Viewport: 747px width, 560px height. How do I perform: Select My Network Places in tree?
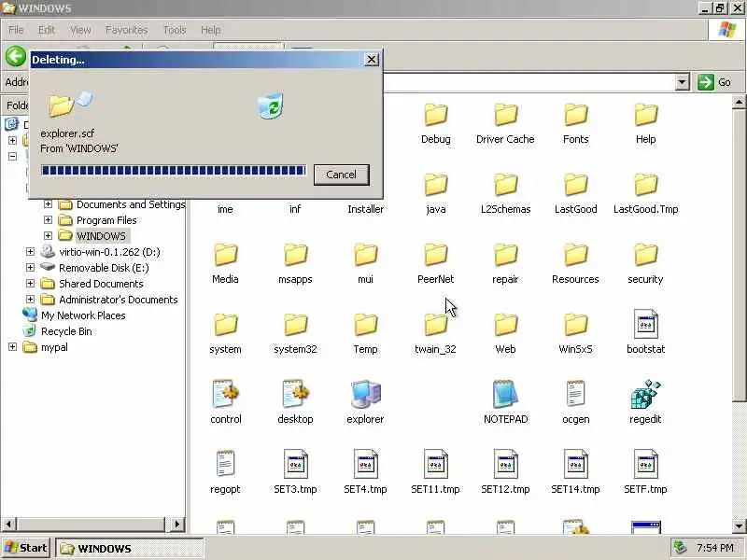(x=75, y=315)
